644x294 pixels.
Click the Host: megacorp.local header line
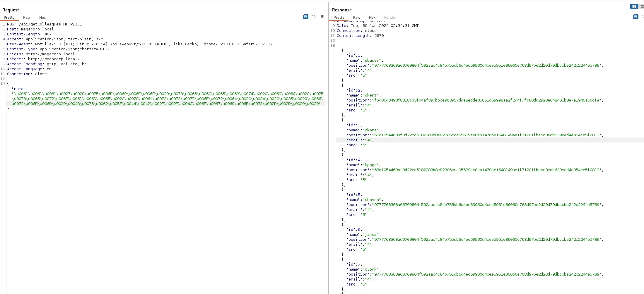pos(30,29)
